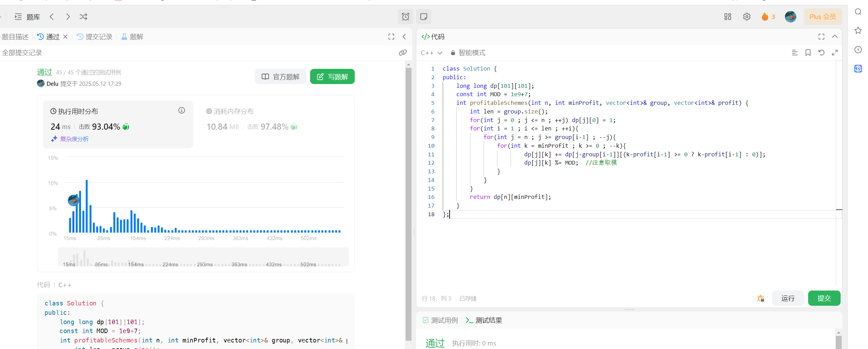Switch to 提交记录 tab
The width and height of the screenshot is (868, 349).
click(x=94, y=37)
